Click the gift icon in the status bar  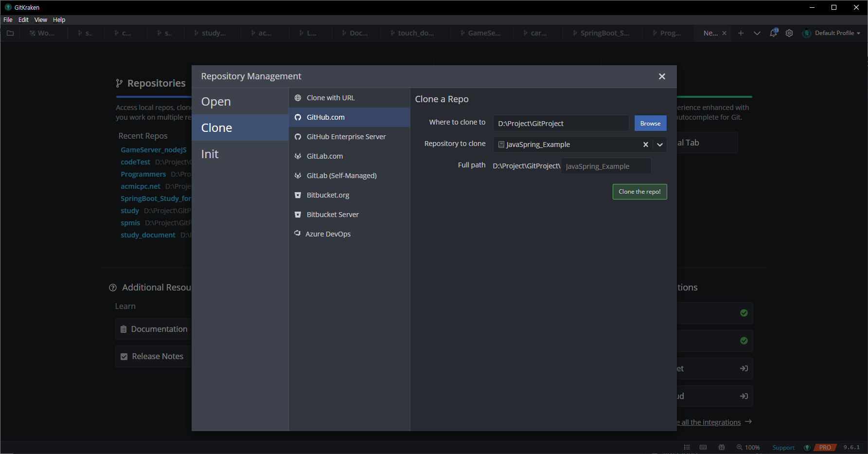click(722, 447)
